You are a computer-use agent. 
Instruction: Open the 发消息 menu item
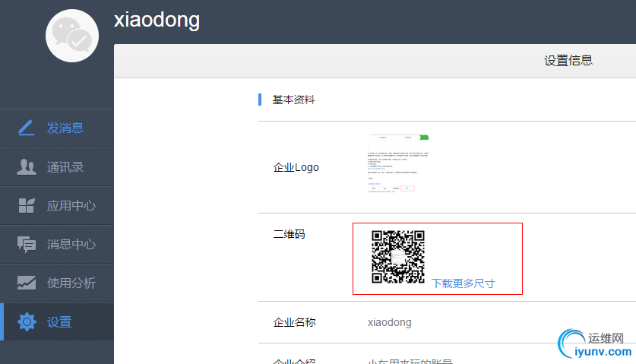click(57, 128)
